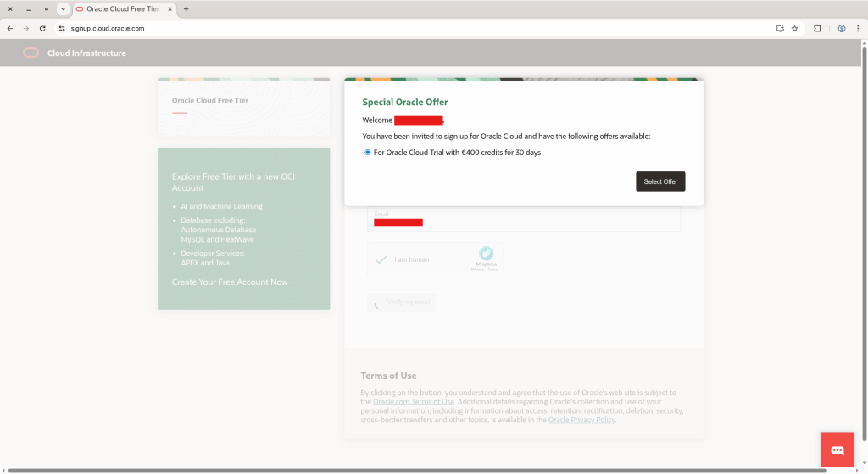Open the Chrome profile avatar icon

(x=842, y=28)
